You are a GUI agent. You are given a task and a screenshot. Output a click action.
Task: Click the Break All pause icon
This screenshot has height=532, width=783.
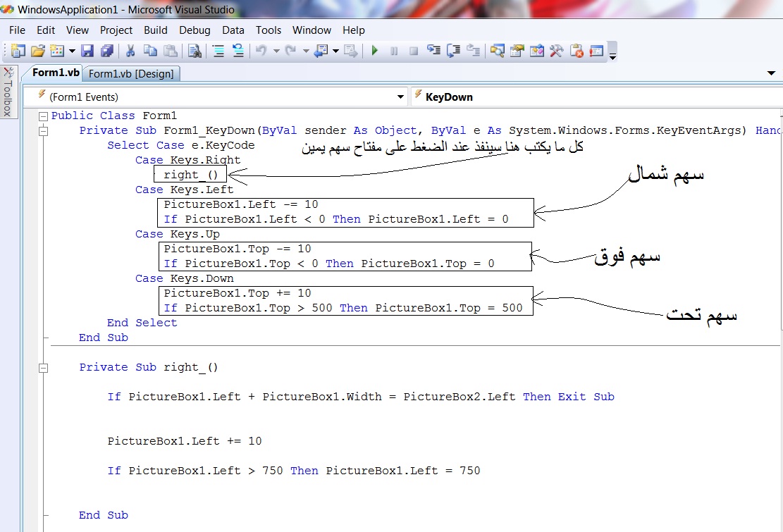coord(394,51)
